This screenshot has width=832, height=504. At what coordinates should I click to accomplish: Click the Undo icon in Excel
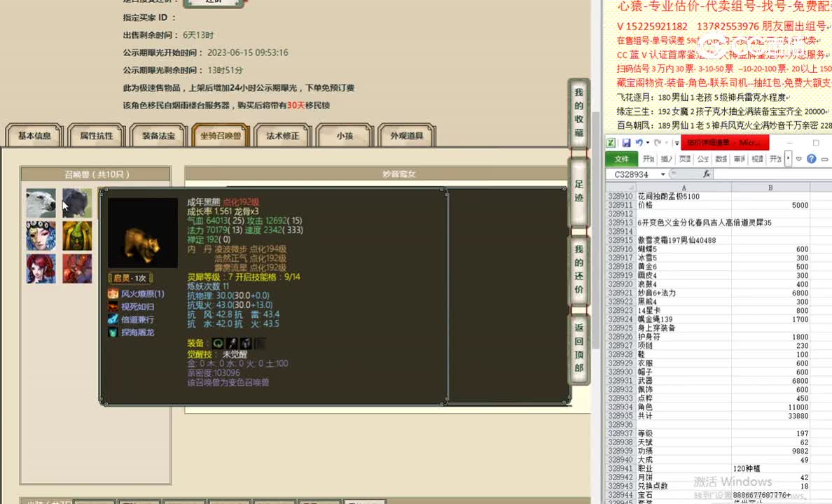(639, 143)
